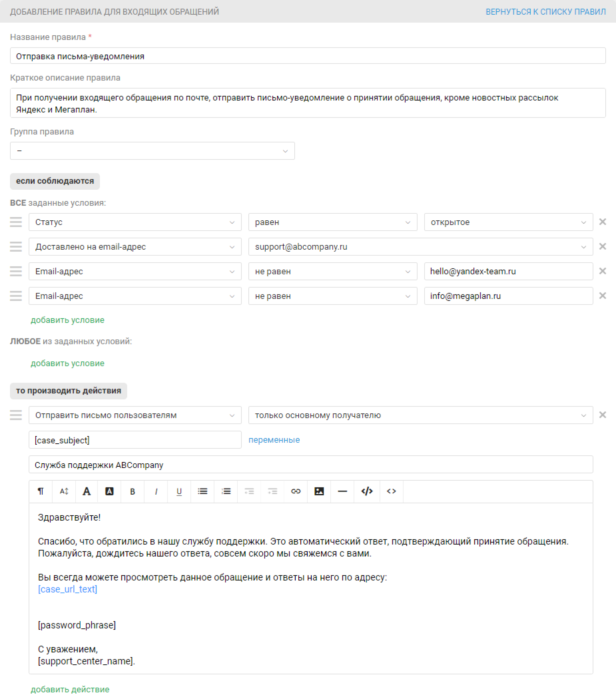
Task: Delete the hello@yandex-team.ru condition
Action: (602, 271)
